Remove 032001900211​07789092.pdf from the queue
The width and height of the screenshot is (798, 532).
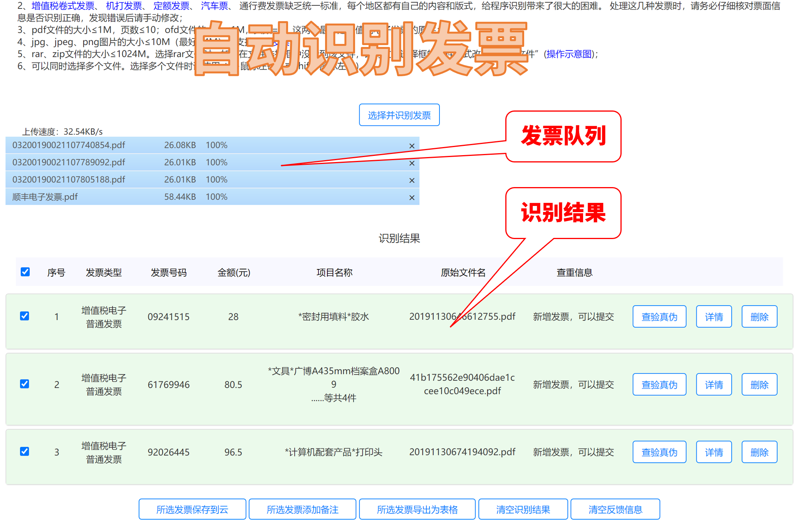coord(412,163)
